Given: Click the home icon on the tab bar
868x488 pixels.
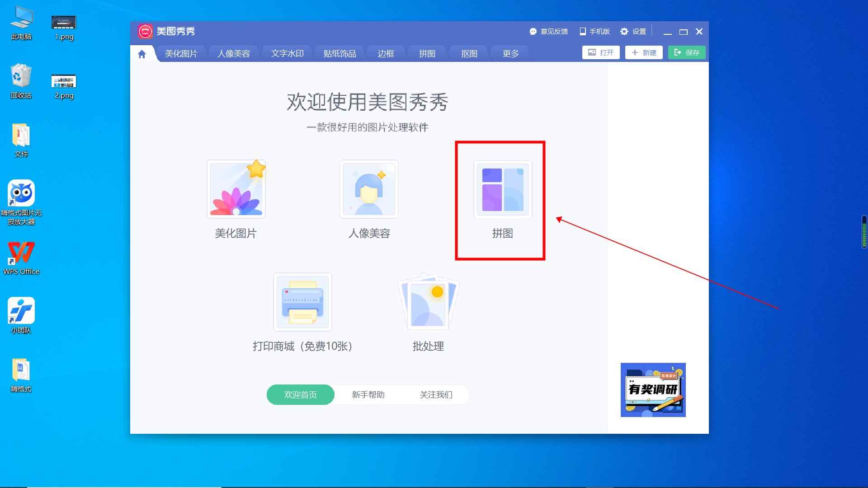Looking at the screenshot, I should (142, 53).
